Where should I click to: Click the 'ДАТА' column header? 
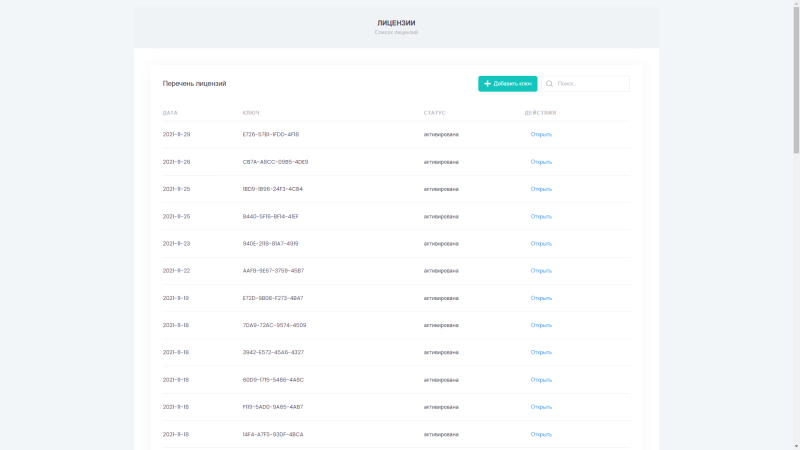click(170, 113)
